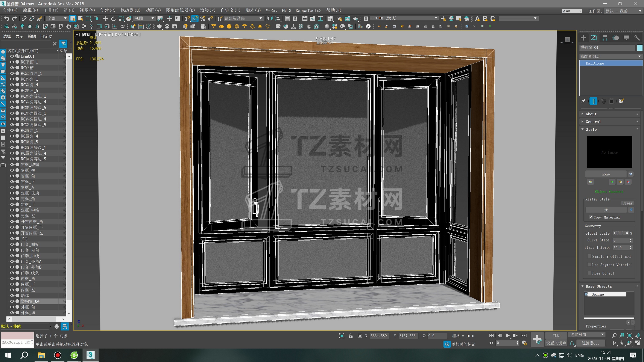The width and height of the screenshot is (644, 362).
Task: Select the Rotate transform tool
Action: (113, 18)
